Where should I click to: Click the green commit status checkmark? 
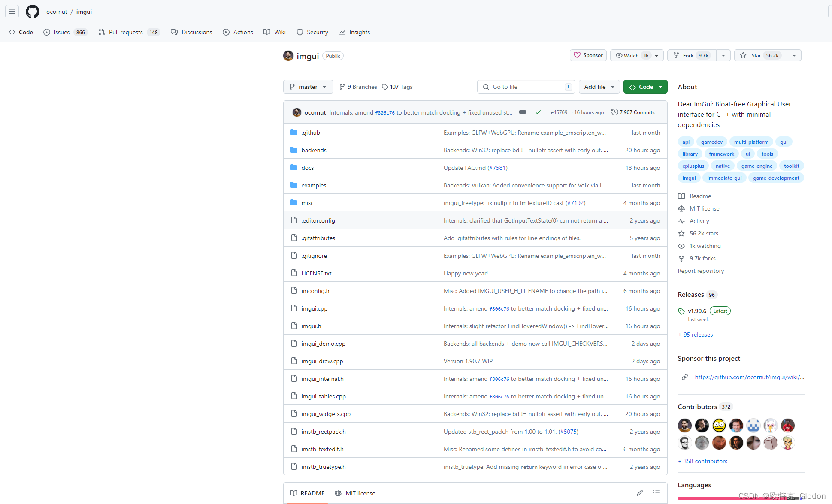click(x=538, y=112)
